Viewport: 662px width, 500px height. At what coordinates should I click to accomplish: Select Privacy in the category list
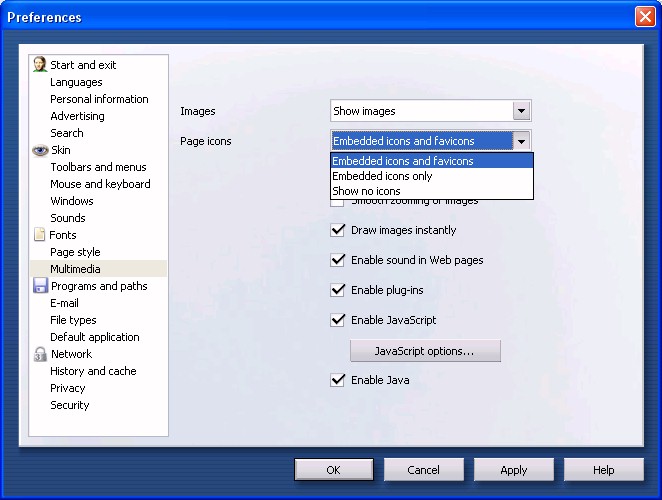(68, 388)
